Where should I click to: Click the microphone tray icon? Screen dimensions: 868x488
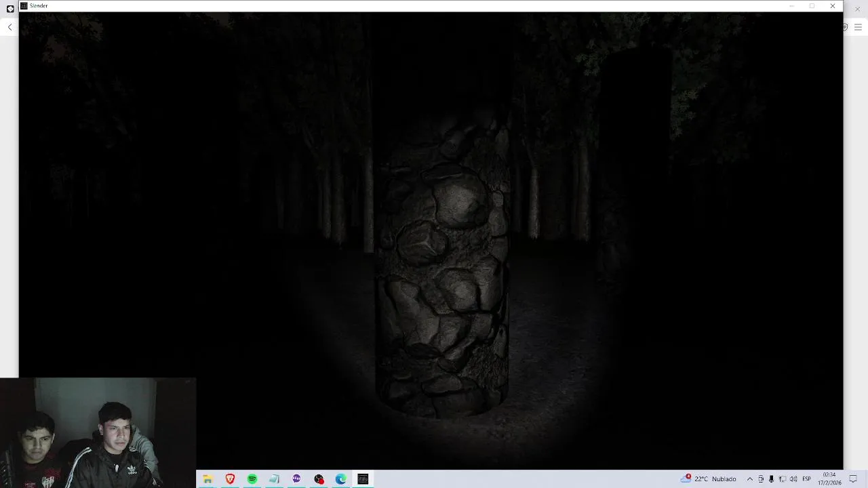(771, 479)
